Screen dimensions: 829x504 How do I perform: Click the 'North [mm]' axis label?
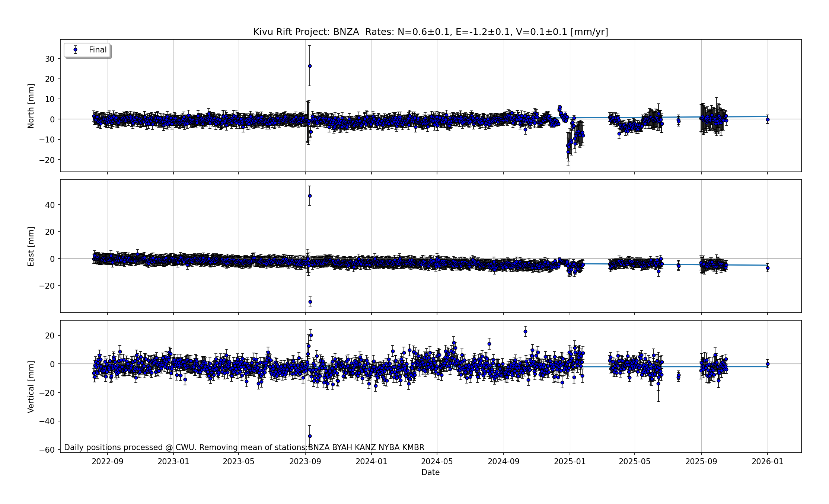click(x=31, y=106)
